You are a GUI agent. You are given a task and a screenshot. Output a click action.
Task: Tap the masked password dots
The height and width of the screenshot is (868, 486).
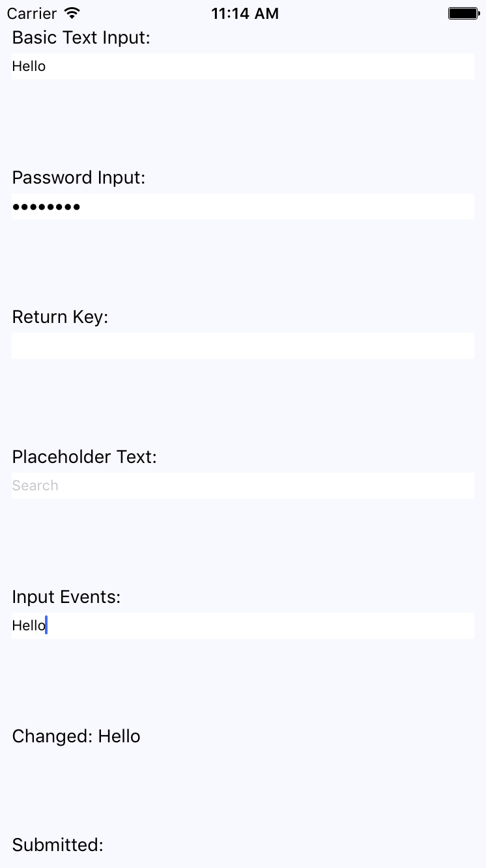point(46,207)
